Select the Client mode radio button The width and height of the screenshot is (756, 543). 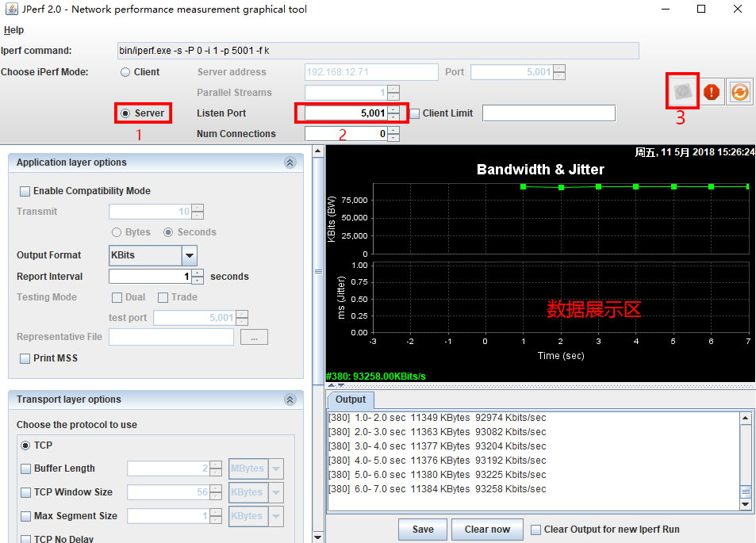[x=125, y=72]
